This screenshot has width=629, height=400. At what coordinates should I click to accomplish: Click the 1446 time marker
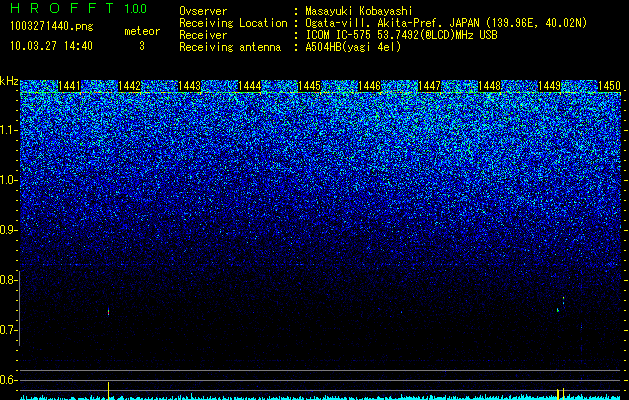[369, 86]
